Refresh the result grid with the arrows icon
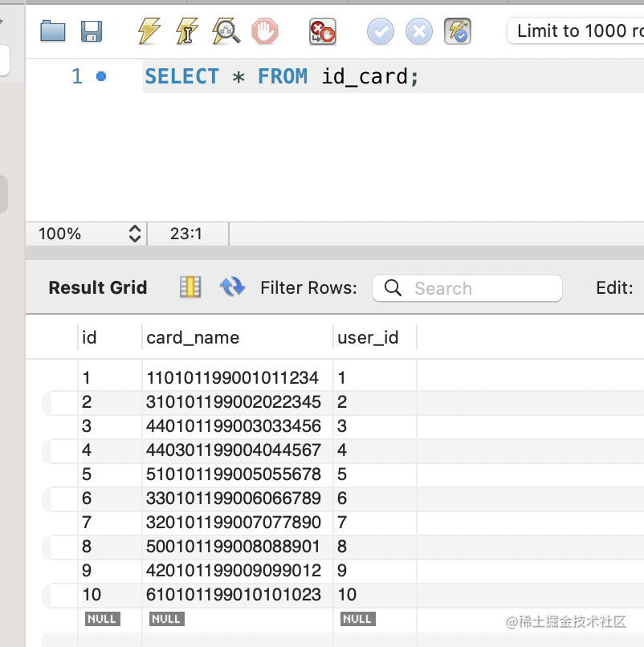 click(232, 287)
